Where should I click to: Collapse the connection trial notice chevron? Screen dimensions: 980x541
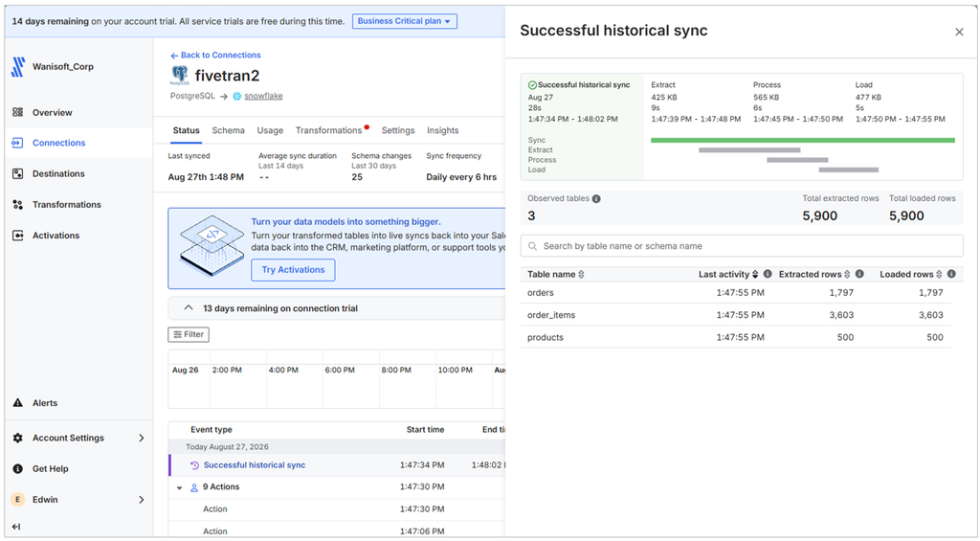(x=189, y=307)
